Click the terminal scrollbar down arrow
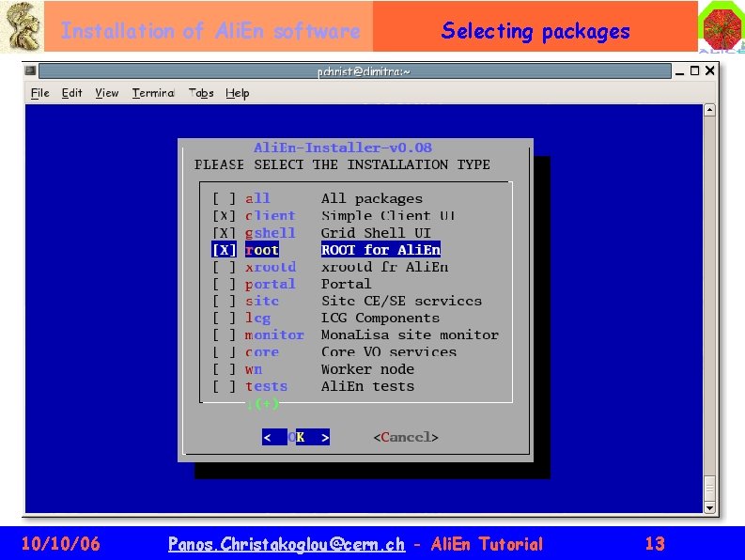 coord(709,507)
